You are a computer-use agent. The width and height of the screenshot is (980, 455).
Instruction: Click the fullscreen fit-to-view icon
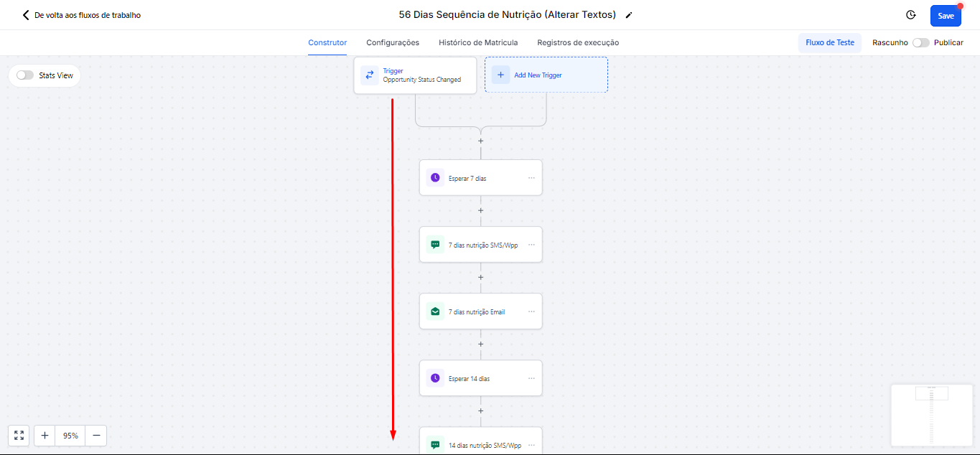(x=19, y=436)
